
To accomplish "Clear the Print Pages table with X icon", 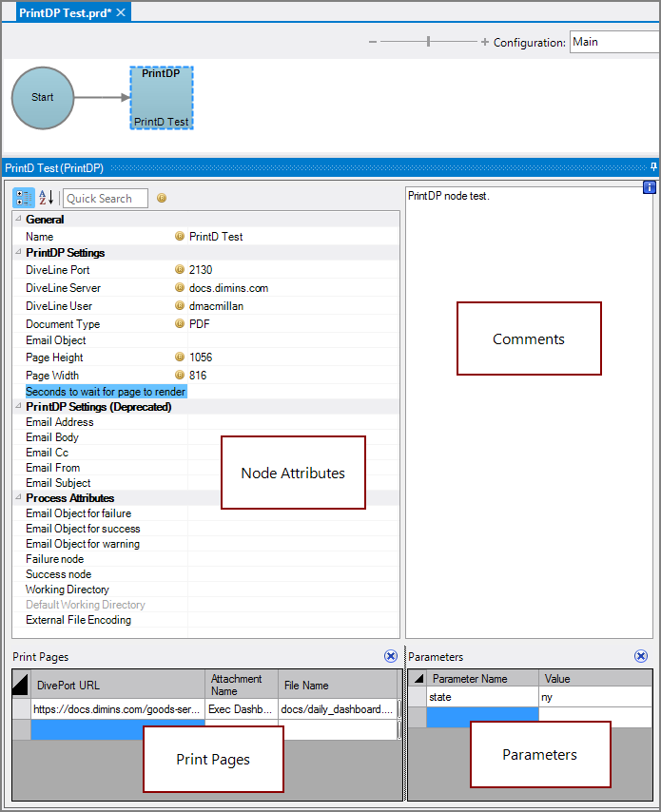I will coord(391,656).
